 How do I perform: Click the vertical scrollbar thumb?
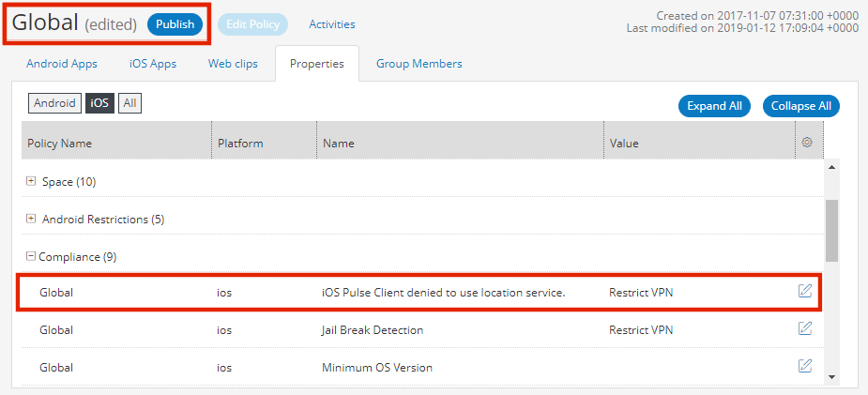[831, 230]
